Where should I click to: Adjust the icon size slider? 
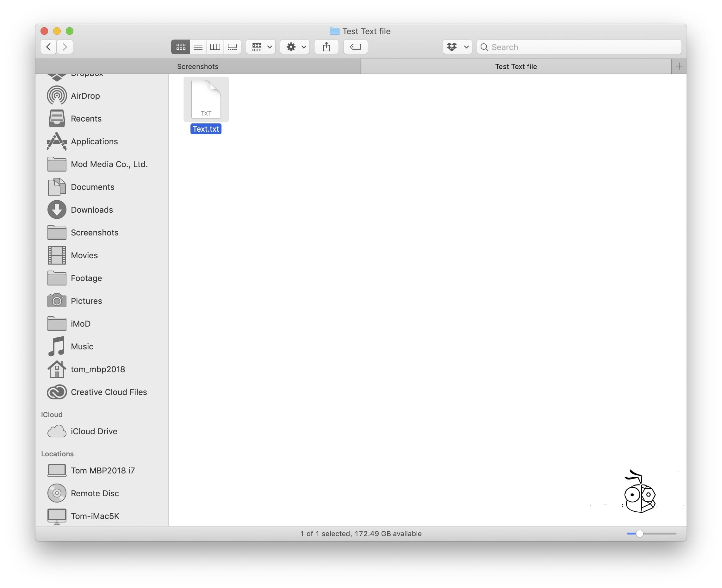[x=639, y=533]
